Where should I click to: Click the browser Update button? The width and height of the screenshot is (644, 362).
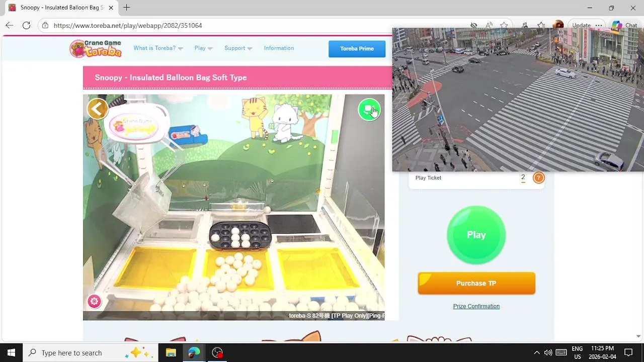click(581, 25)
